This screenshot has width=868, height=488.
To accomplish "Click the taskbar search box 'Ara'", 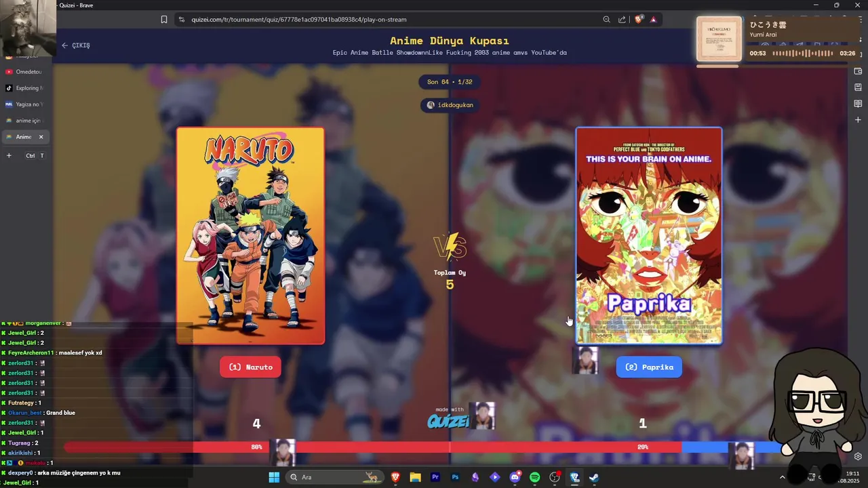I will 334,477.
